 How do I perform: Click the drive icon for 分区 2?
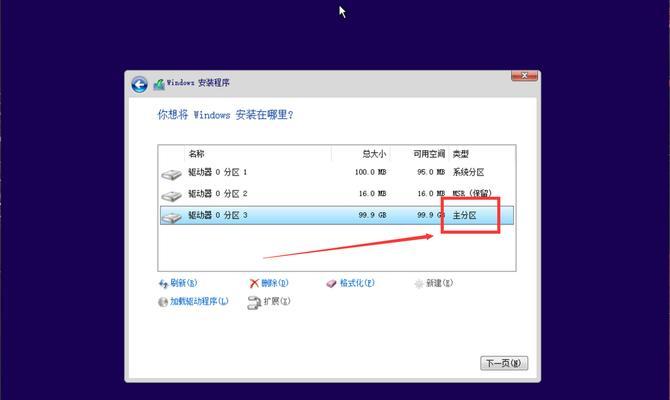pos(171,196)
